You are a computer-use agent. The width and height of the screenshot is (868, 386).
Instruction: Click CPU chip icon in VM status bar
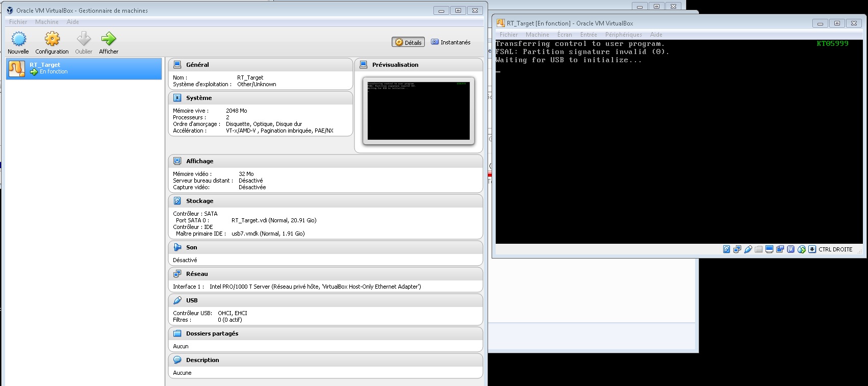[x=790, y=249]
